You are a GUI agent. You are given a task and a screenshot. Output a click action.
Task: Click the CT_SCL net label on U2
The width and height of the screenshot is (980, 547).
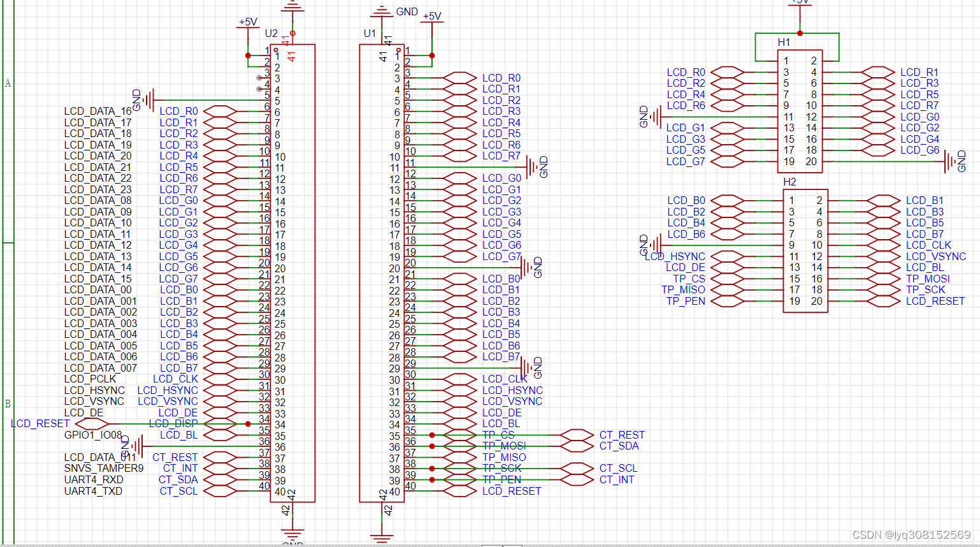179,491
